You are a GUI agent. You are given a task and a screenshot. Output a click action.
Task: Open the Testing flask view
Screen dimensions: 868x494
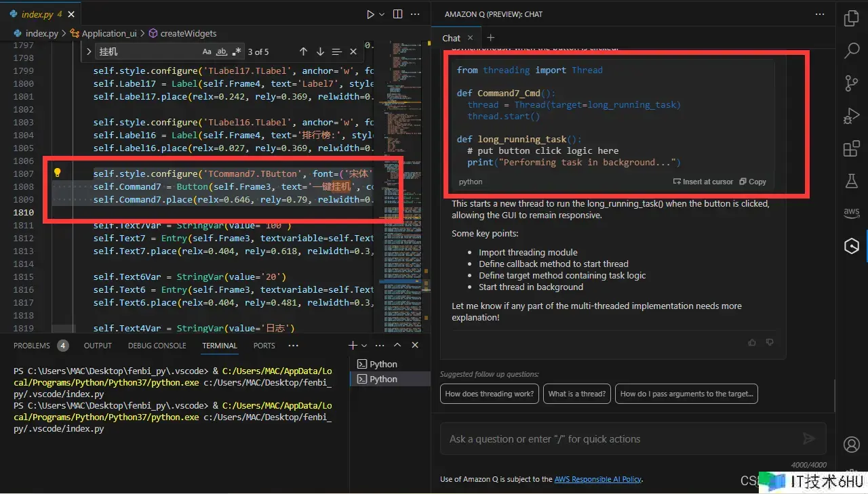pos(852,181)
